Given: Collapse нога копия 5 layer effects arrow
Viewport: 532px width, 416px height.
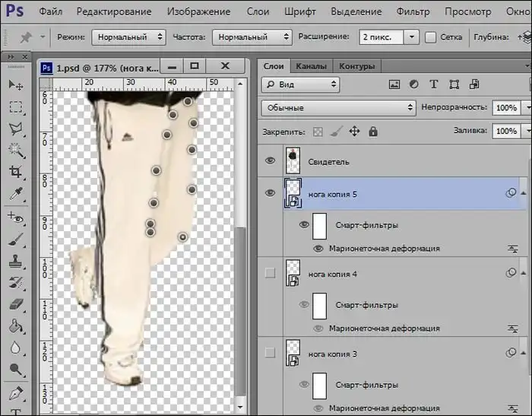Looking at the screenshot, I should pyautogui.click(x=524, y=194).
